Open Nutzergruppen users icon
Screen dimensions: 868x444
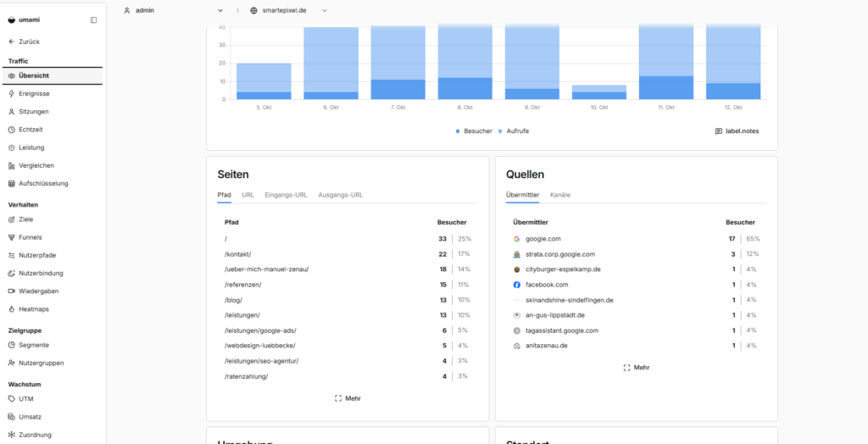coord(12,364)
